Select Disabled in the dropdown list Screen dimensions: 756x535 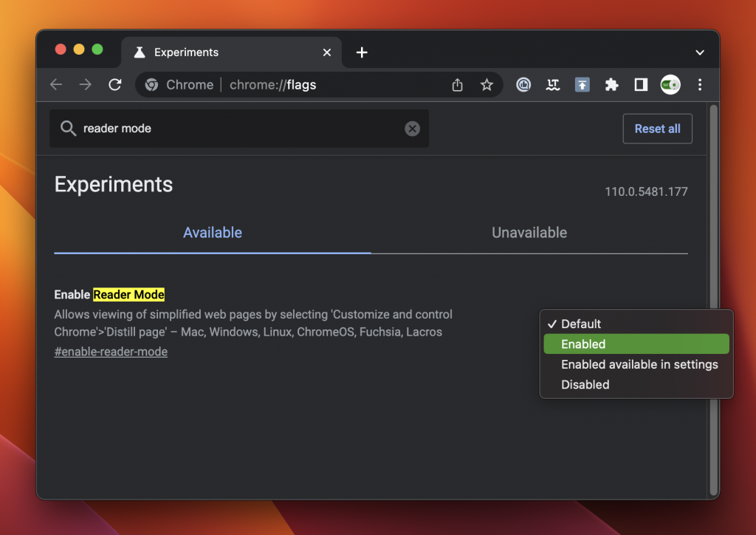point(636,384)
